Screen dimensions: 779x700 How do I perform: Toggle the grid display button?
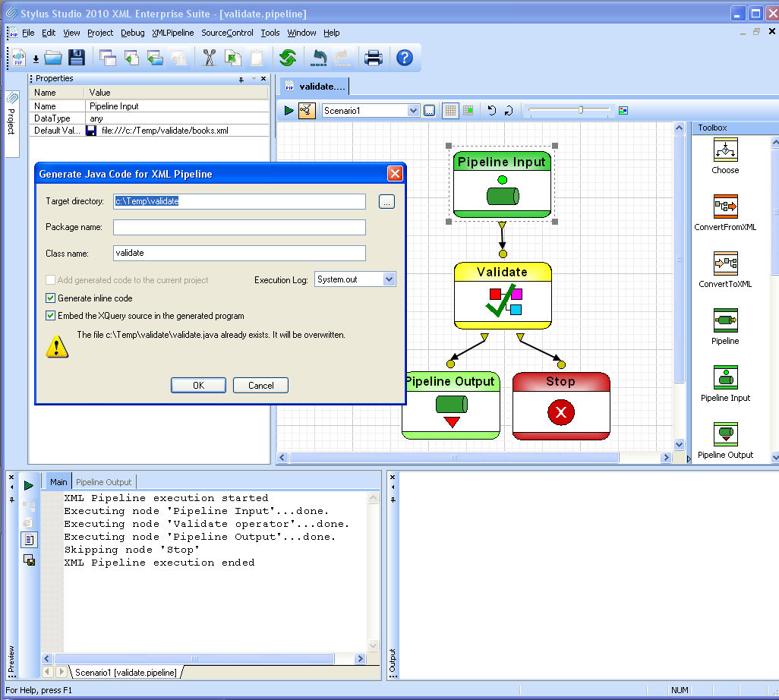tap(450, 111)
